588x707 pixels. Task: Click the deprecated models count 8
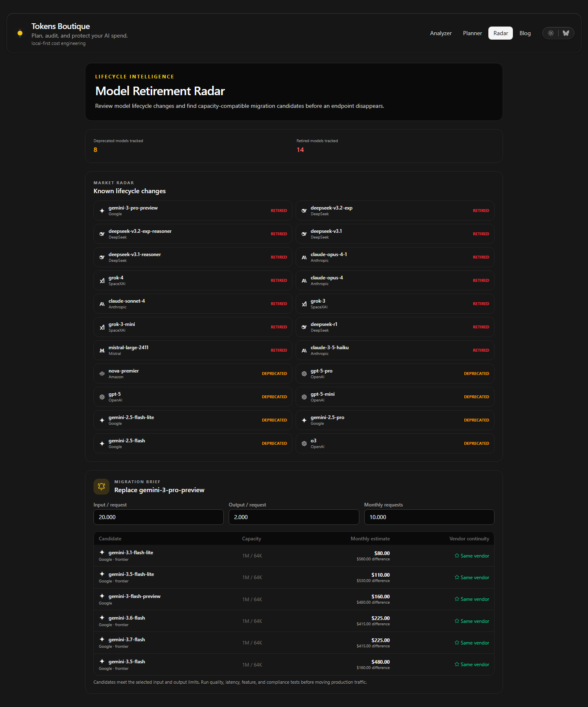click(96, 150)
